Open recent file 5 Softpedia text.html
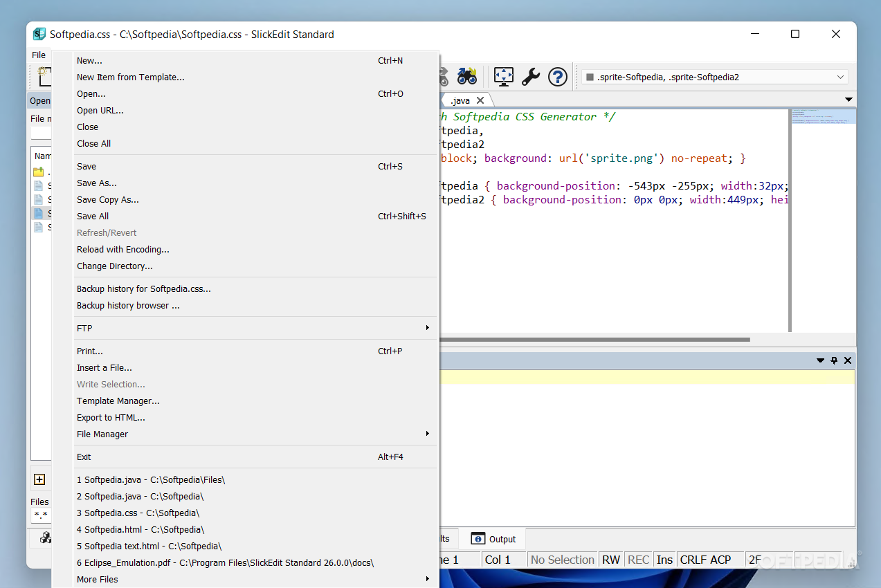 [x=255, y=546]
